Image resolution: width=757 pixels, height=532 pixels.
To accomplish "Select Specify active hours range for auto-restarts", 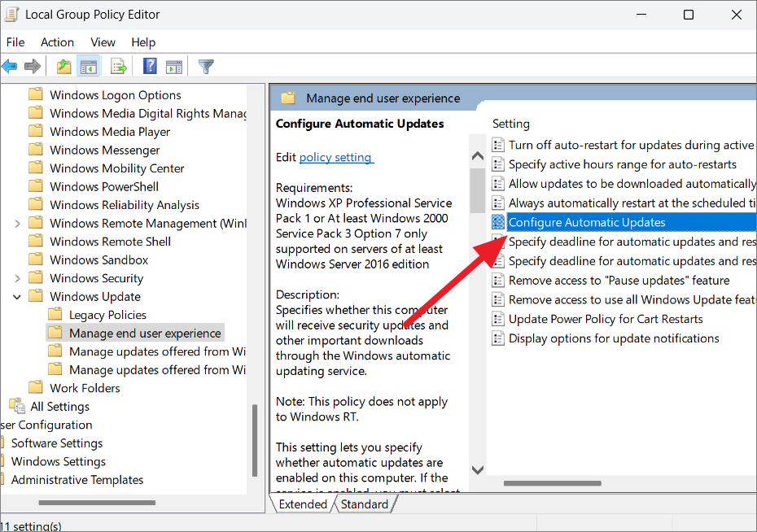I will tap(623, 164).
